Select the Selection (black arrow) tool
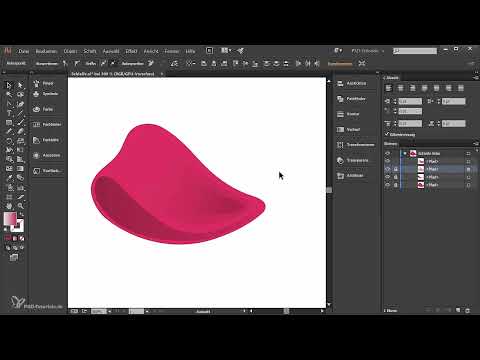 (x=9, y=85)
